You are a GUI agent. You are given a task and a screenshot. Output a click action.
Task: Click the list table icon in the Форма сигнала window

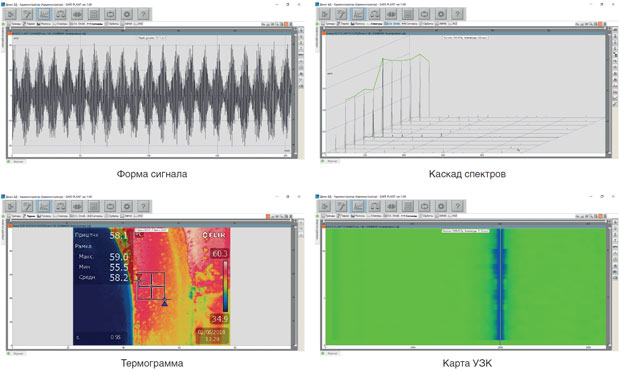pyautogui.click(x=94, y=14)
